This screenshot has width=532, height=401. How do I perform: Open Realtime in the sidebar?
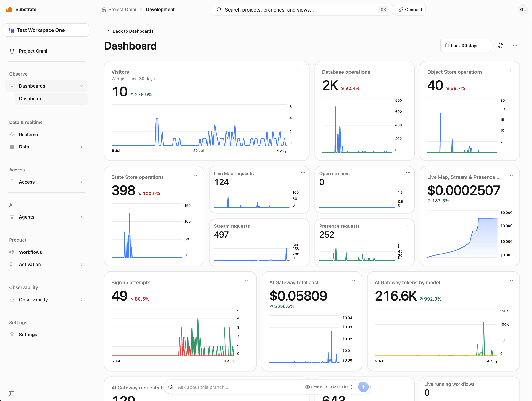(46, 135)
